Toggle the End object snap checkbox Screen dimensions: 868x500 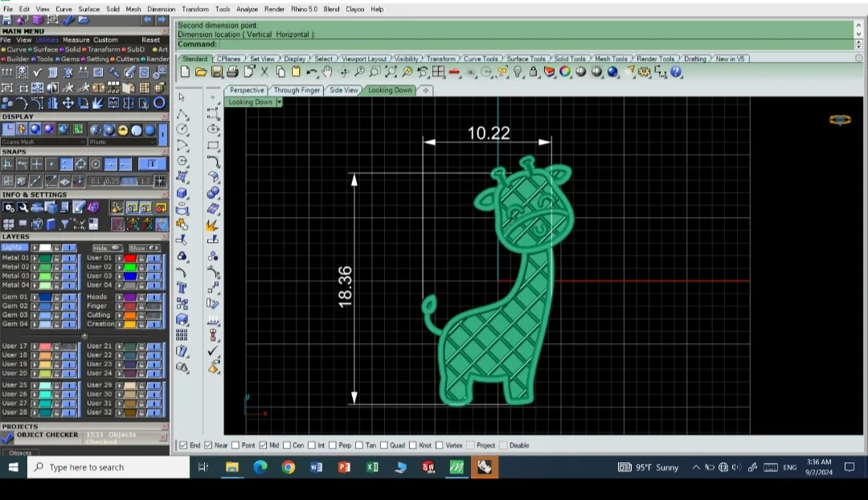[x=183, y=445]
